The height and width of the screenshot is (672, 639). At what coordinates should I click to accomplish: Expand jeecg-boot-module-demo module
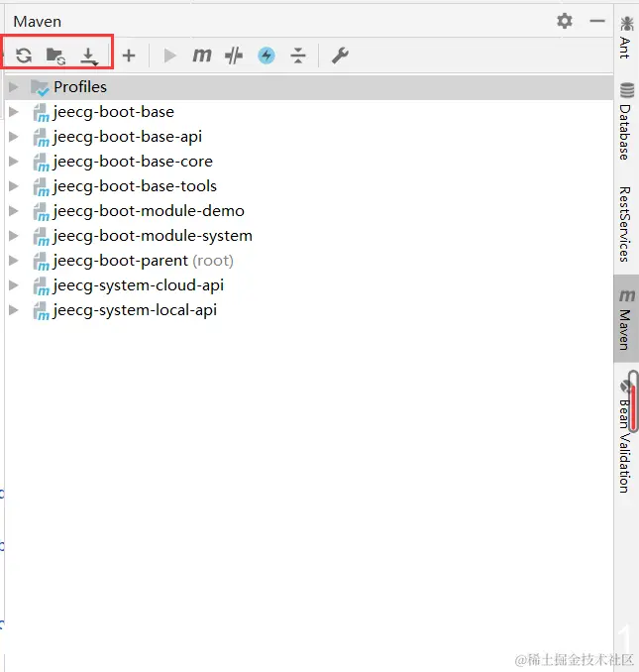tap(14, 211)
